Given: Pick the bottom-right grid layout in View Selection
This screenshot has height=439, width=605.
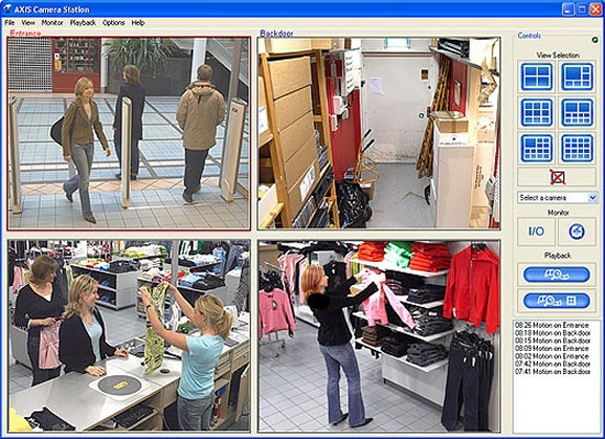Looking at the screenshot, I should 577,147.
